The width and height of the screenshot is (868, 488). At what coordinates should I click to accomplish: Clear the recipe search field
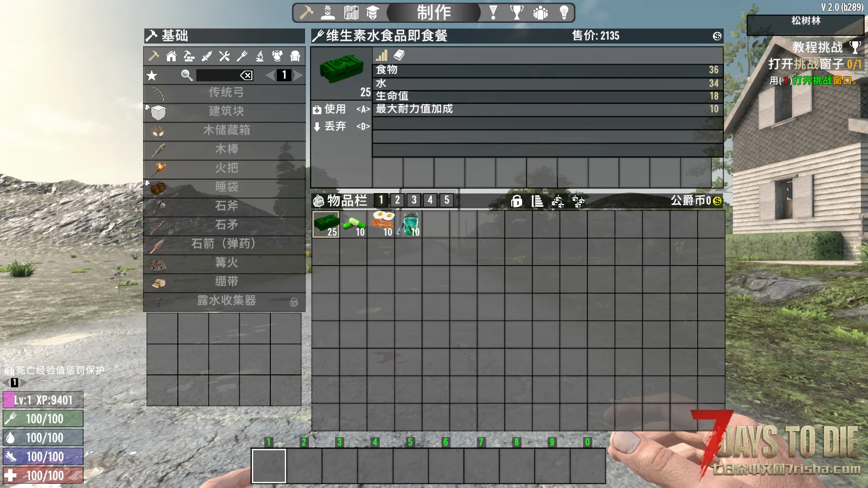246,75
